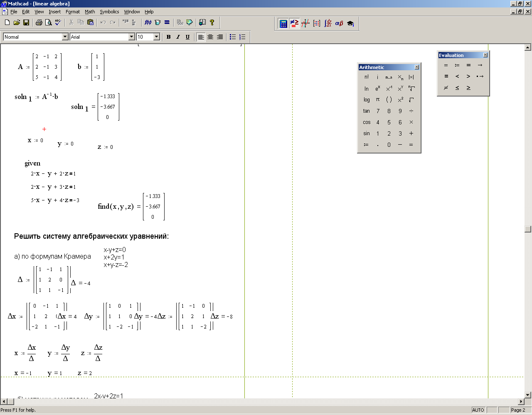This screenshot has width=532, height=415.
Task: Toggle the Arithmetic calculator palette button
Action: (283, 23)
